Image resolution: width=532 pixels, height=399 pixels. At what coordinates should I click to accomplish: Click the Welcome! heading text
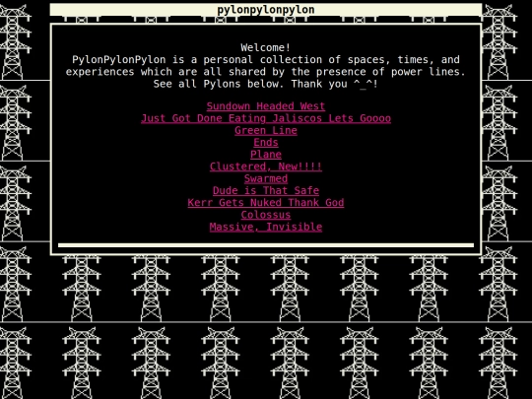point(266,47)
